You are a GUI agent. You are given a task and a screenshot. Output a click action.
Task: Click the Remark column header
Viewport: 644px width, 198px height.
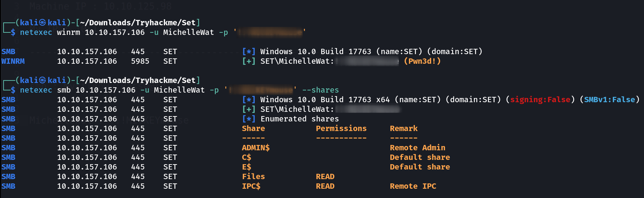[404, 129]
